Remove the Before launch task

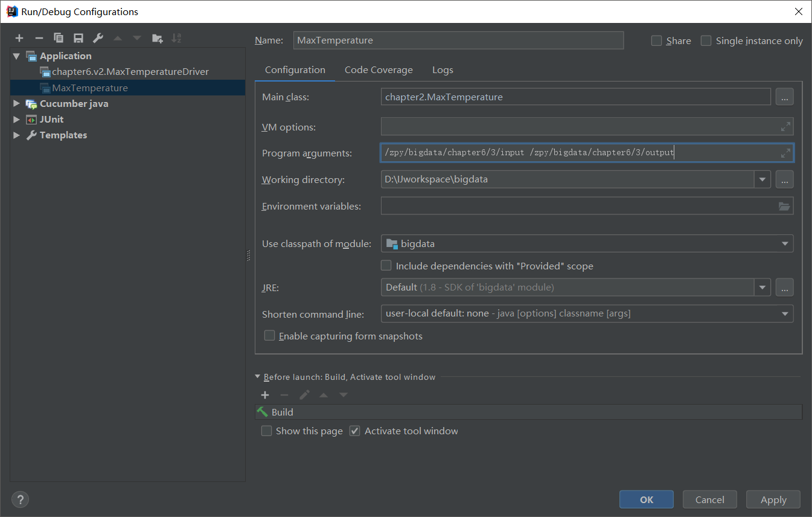(x=284, y=395)
